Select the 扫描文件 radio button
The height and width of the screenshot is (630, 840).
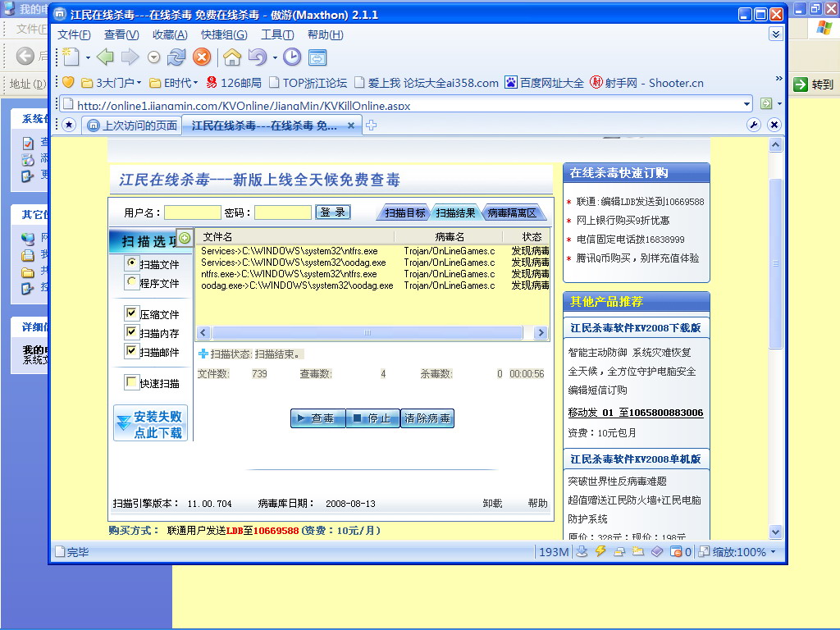131,262
